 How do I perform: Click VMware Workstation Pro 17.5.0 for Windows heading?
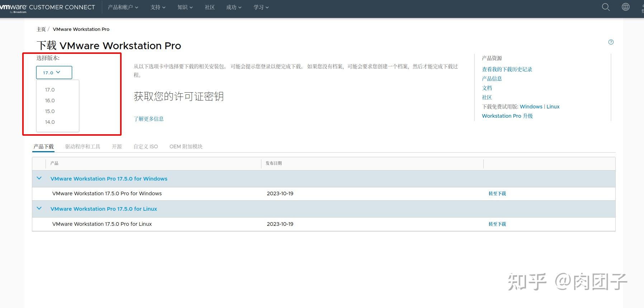[109, 179]
